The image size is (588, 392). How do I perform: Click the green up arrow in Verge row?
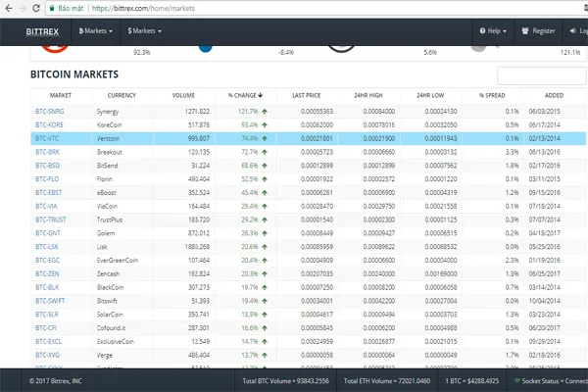click(x=265, y=355)
